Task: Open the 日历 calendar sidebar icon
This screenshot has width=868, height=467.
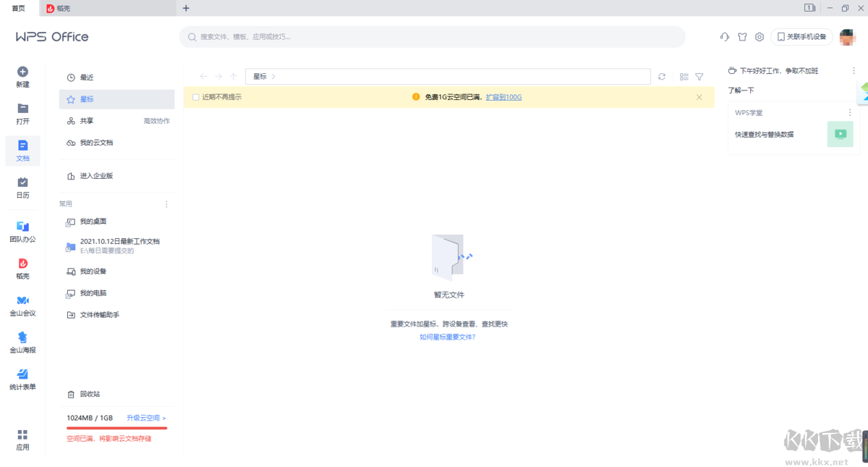Action: tap(22, 187)
